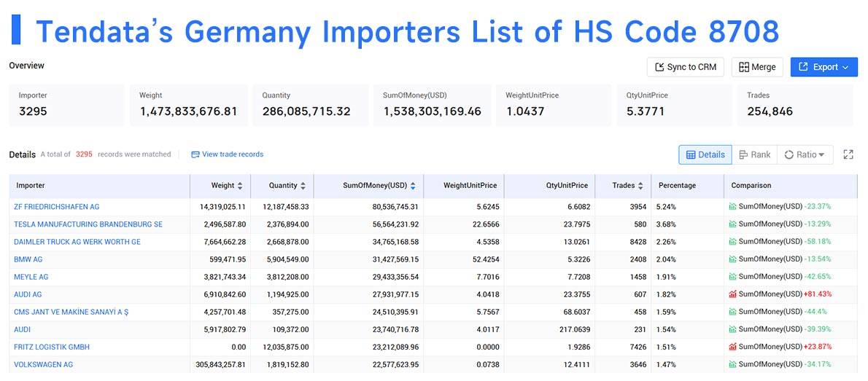Image resolution: width=868 pixels, height=381 pixels.
Task: Click comparison chart icon for TESLA row
Action: (x=733, y=224)
